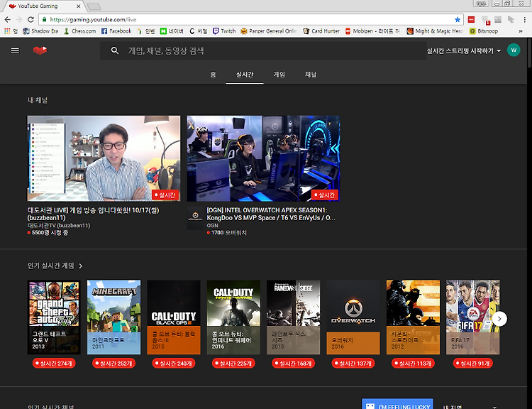Open Chess.com bookmark

click(x=79, y=31)
